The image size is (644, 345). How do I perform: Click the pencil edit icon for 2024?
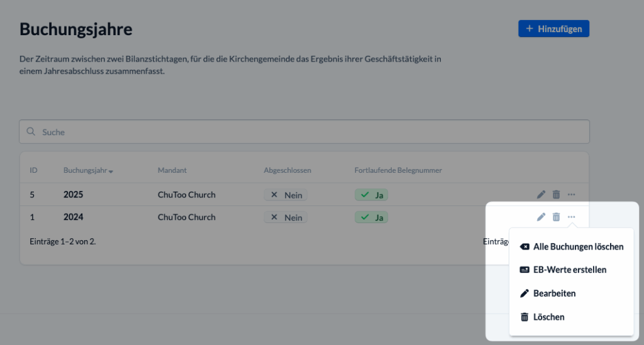pos(541,217)
